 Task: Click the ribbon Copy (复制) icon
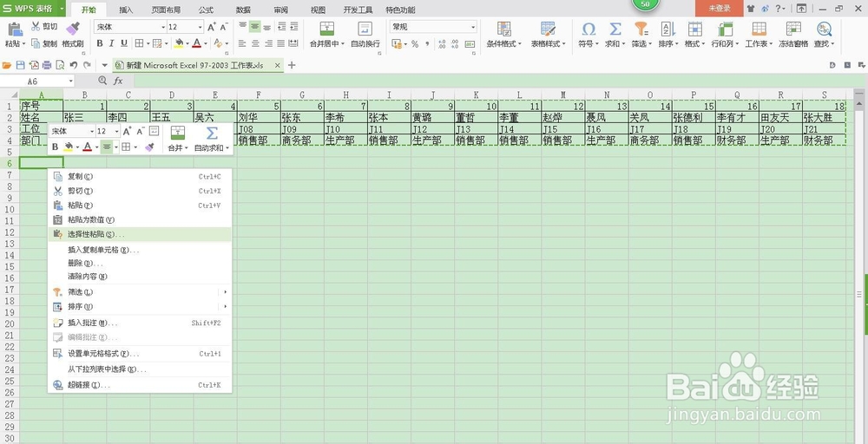coord(36,43)
